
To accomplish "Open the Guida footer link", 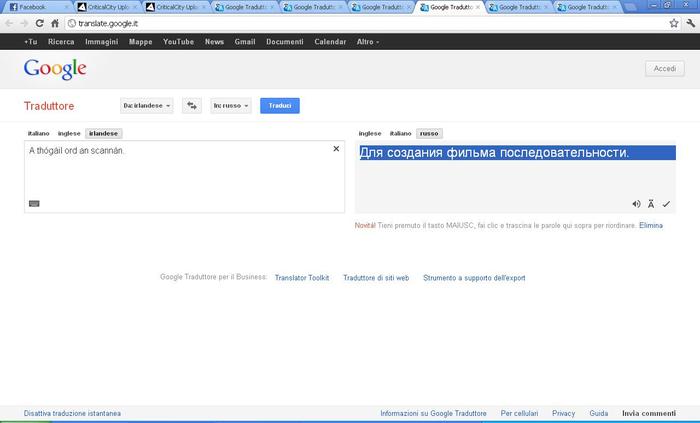I will pyautogui.click(x=599, y=413).
